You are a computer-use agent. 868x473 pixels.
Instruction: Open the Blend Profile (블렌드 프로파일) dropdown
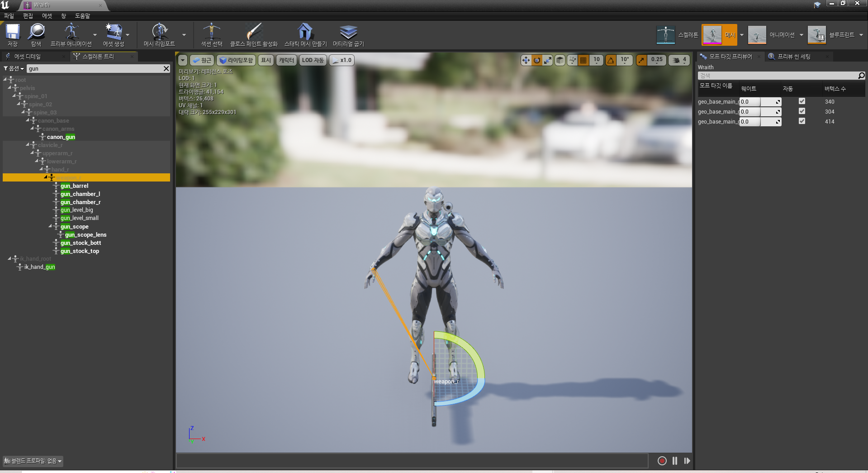tap(33, 461)
